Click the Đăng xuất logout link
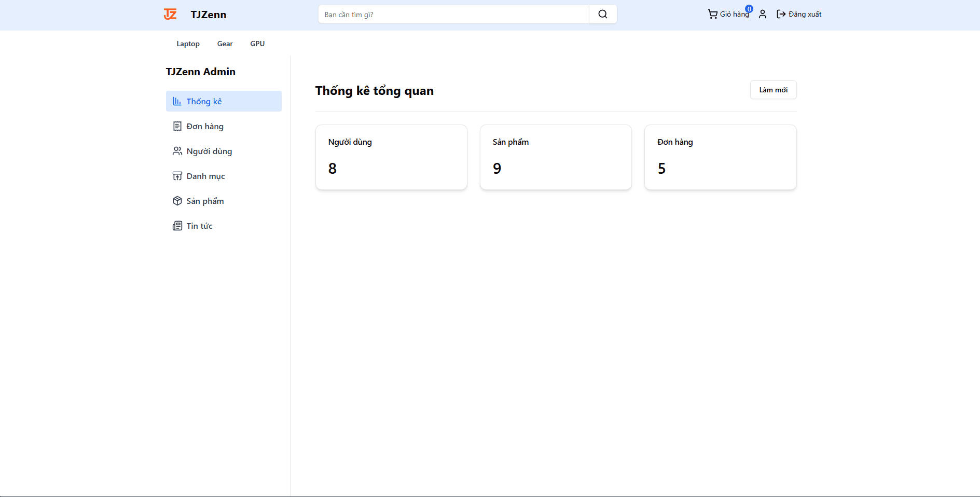 coord(805,15)
